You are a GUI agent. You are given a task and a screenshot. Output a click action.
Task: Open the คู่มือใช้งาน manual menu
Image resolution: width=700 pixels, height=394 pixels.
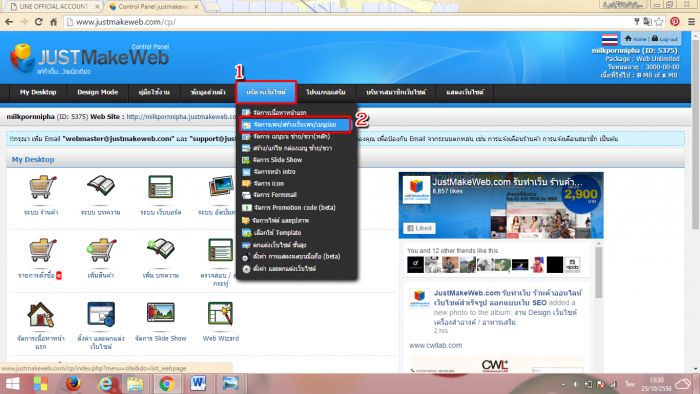(154, 92)
